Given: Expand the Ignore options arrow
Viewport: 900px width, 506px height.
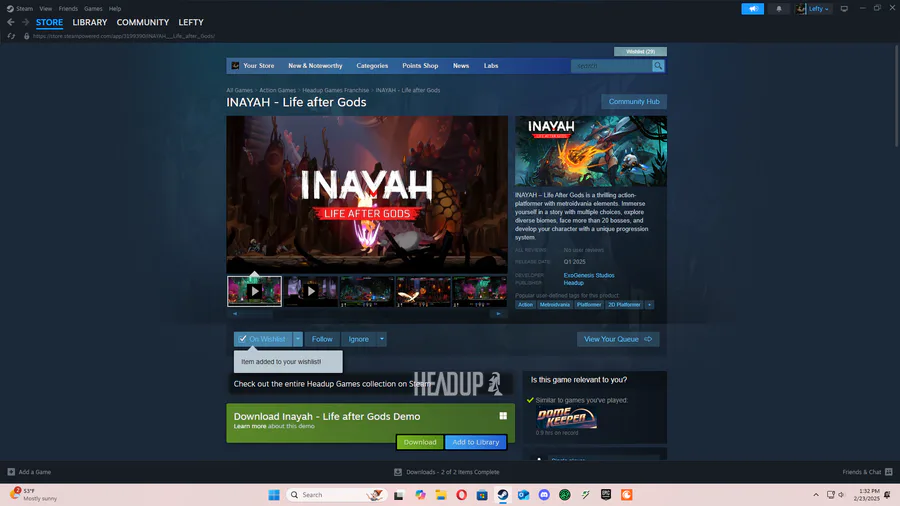Looking at the screenshot, I should (x=382, y=339).
